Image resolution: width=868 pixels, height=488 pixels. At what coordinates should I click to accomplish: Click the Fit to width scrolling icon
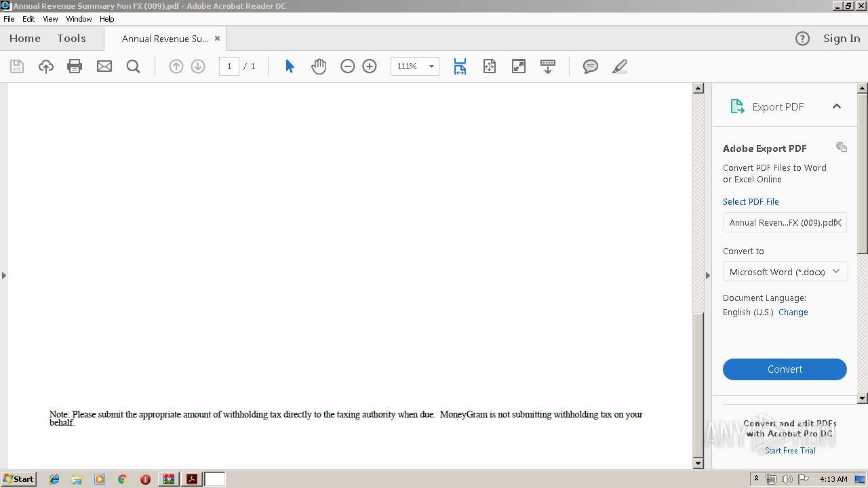[x=460, y=66]
